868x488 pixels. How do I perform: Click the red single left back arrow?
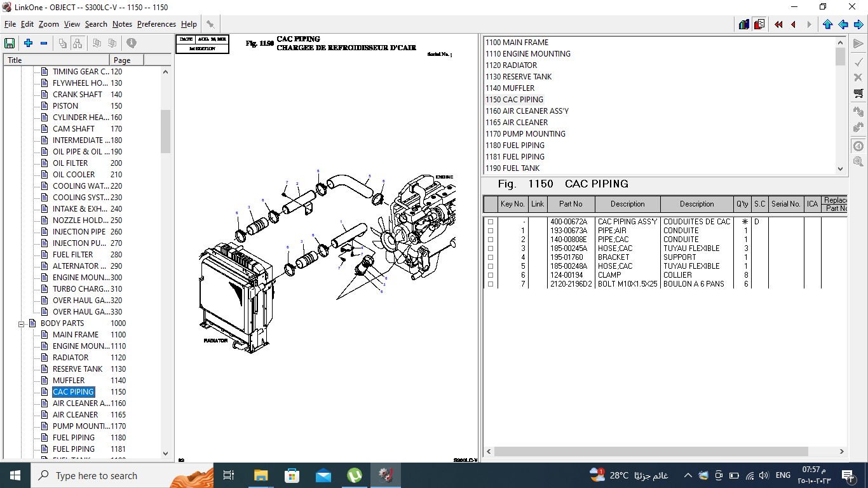794,24
